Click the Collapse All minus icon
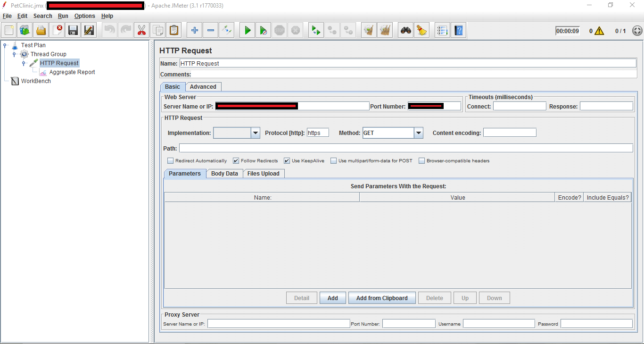 (x=210, y=31)
